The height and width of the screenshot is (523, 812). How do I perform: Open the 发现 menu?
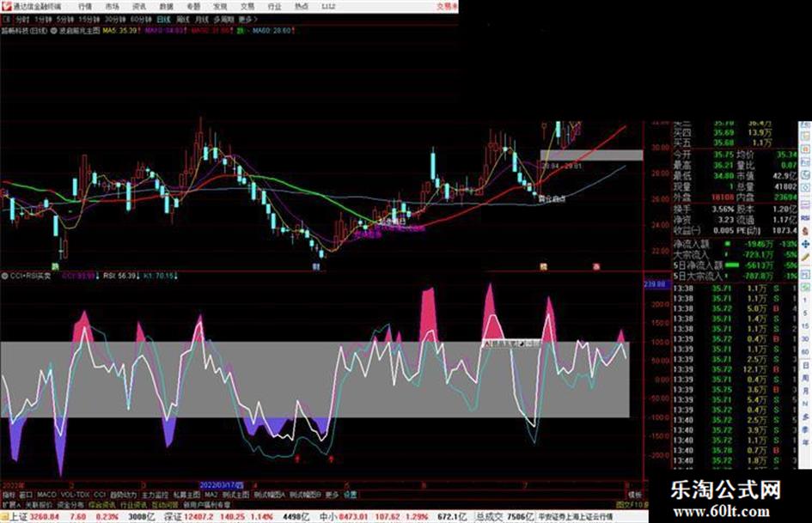(220, 6)
